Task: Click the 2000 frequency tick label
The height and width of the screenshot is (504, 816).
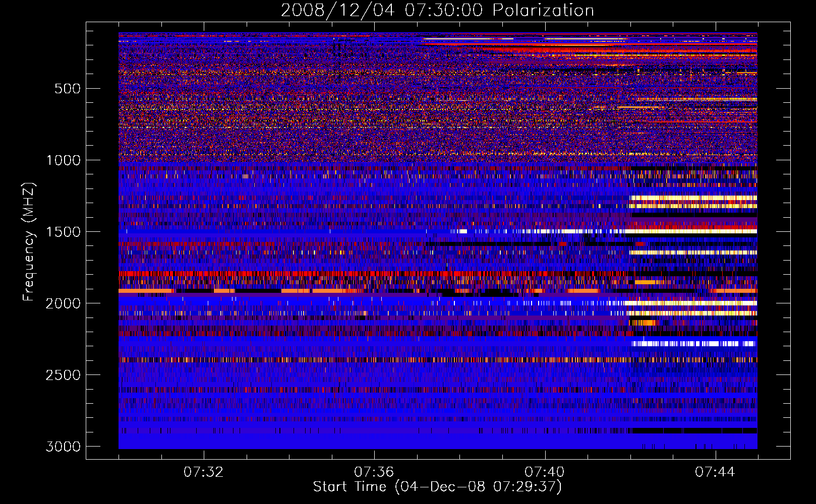Action: click(63, 303)
